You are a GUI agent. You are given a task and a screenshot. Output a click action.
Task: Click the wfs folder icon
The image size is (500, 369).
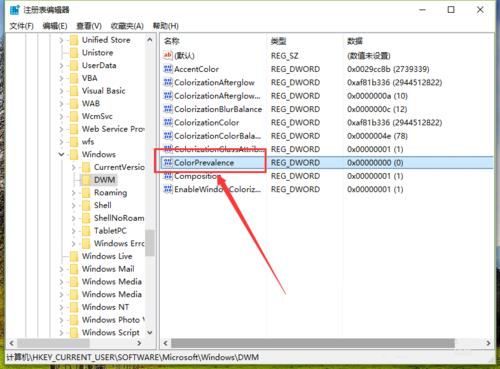[74, 142]
